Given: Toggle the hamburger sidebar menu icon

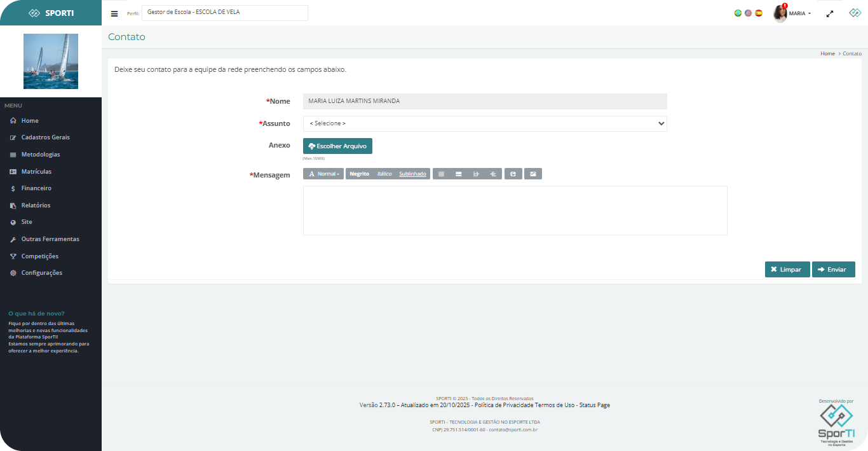Looking at the screenshot, I should pyautogui.click(x=114, y=13).
